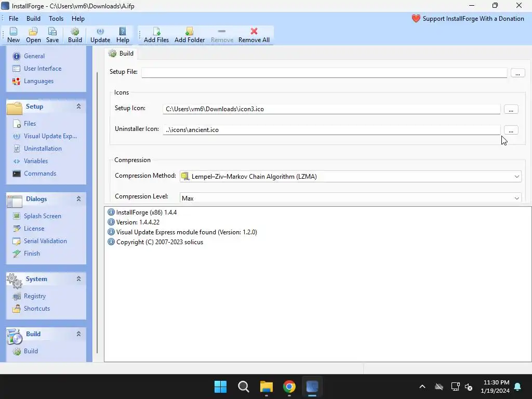Click the Remove All toolbar button

coord(254,35)
